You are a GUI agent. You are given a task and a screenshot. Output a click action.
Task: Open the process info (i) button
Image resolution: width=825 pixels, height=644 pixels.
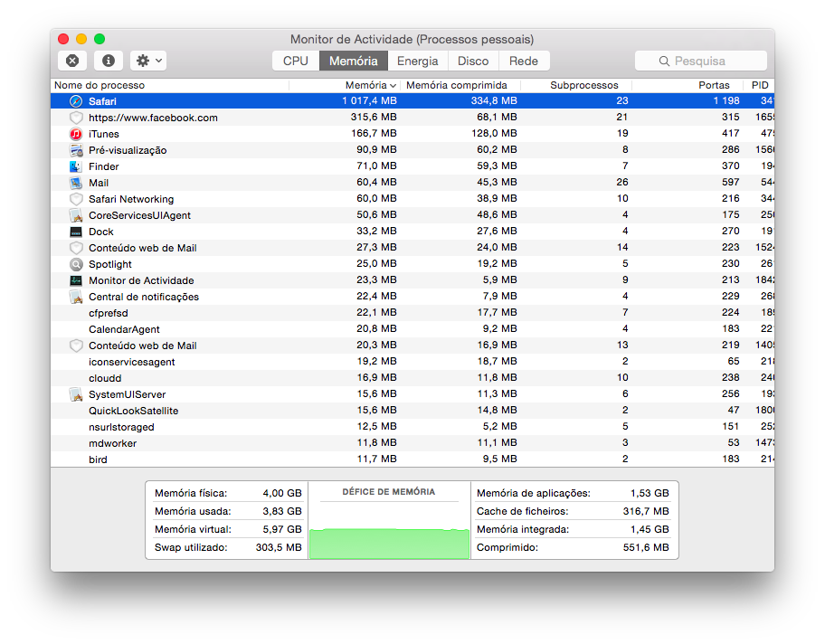[x=109, y=61]
